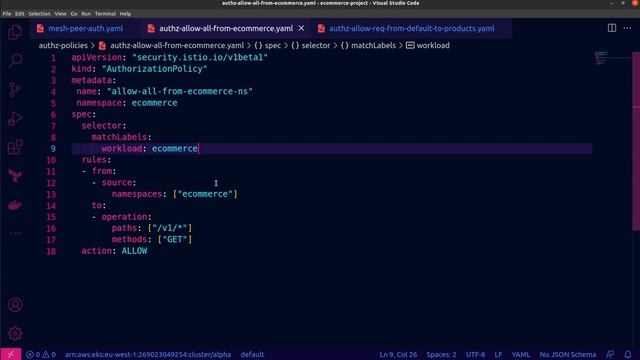640x360 pixels.
Task: Open the File menu
Action: tap(7, 14)
